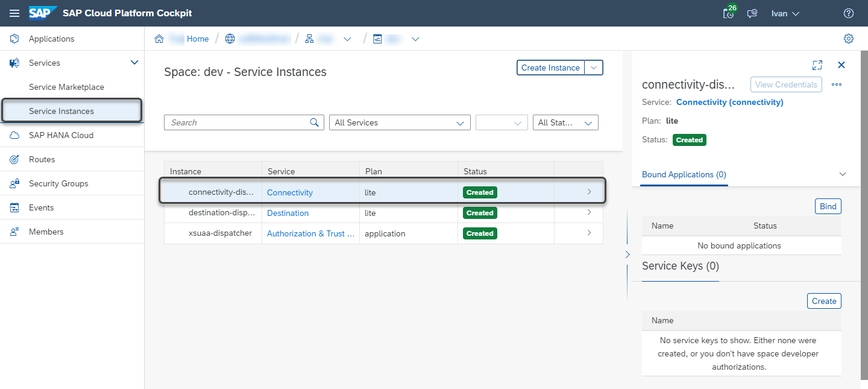Expand the space breadcrumb dropdown arrow
Screen dimensions: 868x389
pyautogui.click(x=415, y=39)
